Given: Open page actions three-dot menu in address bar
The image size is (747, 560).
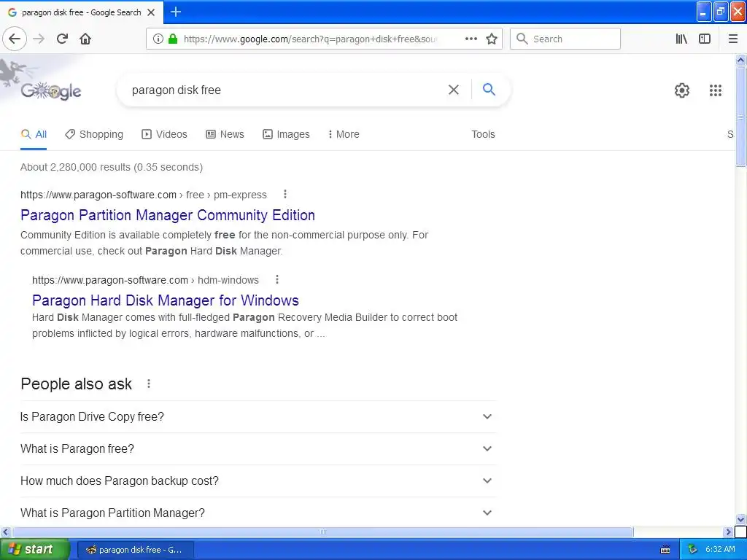Looking at the screenshot, I should click(x=471, y=39).
